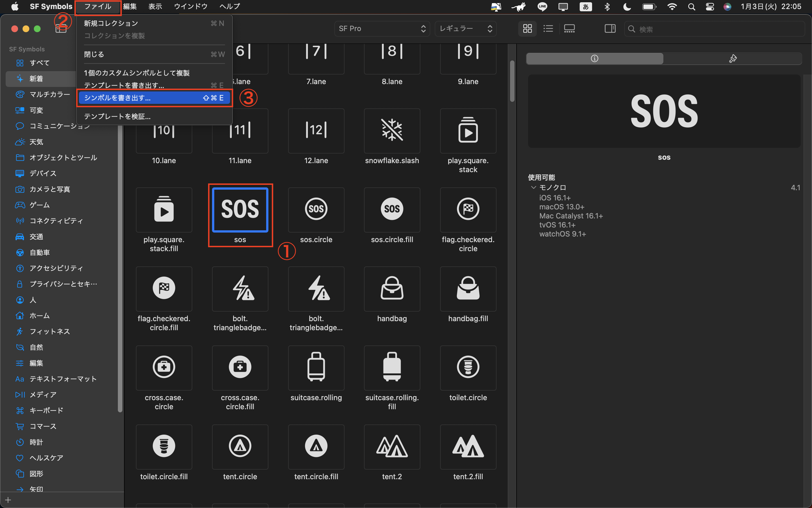This screenshot has width=812, height=508.
Task: Open the 編集 menu
Action: tap(130, 6)
